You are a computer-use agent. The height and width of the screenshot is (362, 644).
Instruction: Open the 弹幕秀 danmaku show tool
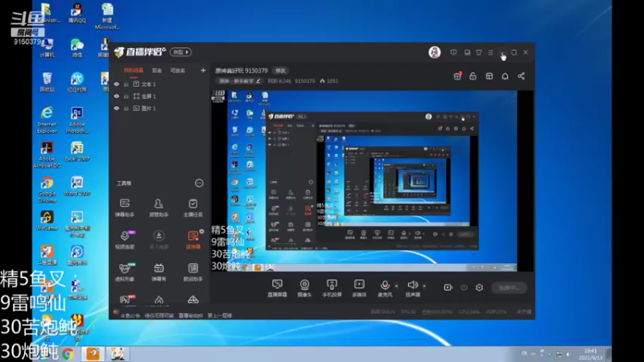pos(159,272)
